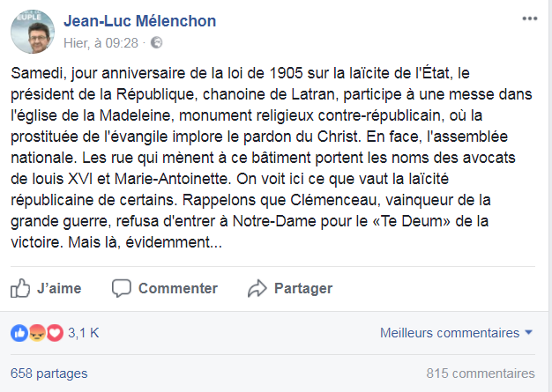
Task: Click the blue Like reaction icon
Action: [x=19, y=333]
